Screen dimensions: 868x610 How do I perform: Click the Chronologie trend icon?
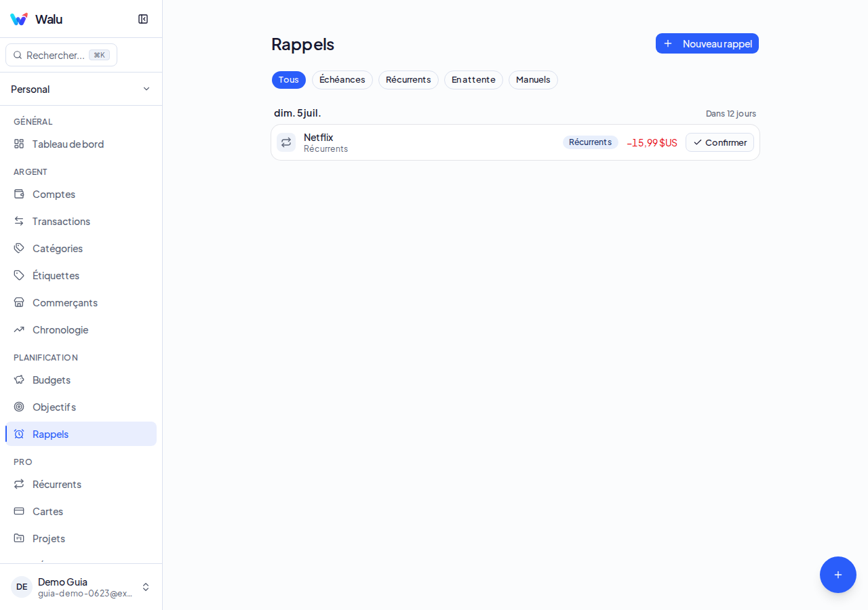tap(19, 329)
